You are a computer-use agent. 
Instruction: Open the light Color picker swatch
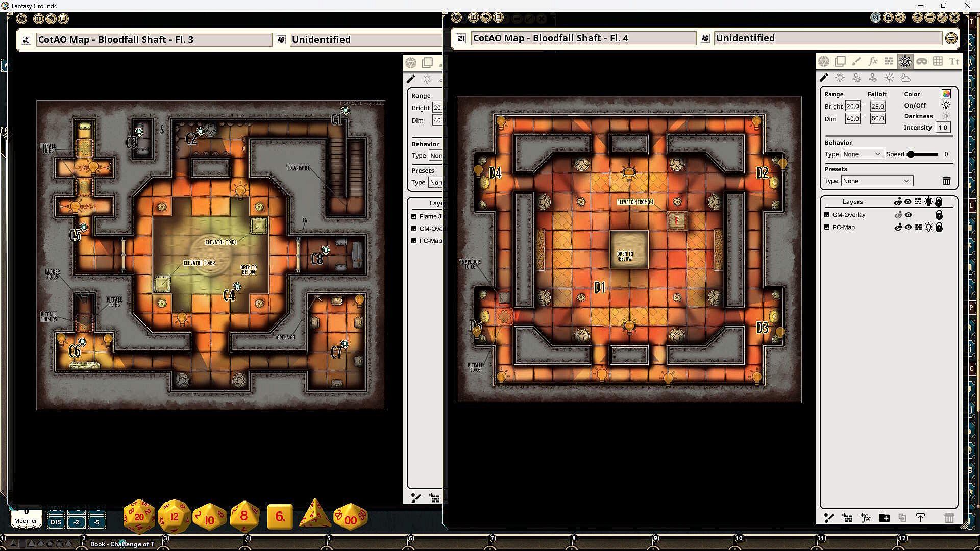tap(946, 94)
